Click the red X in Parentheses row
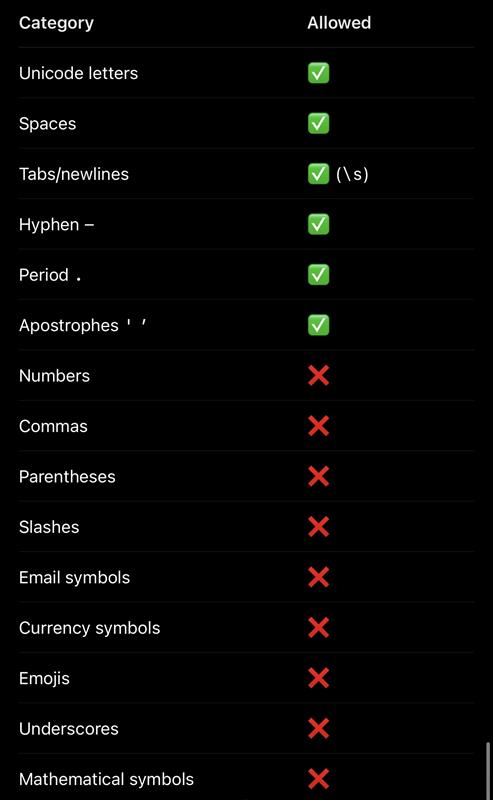493x800 pixels. point(318,477)
